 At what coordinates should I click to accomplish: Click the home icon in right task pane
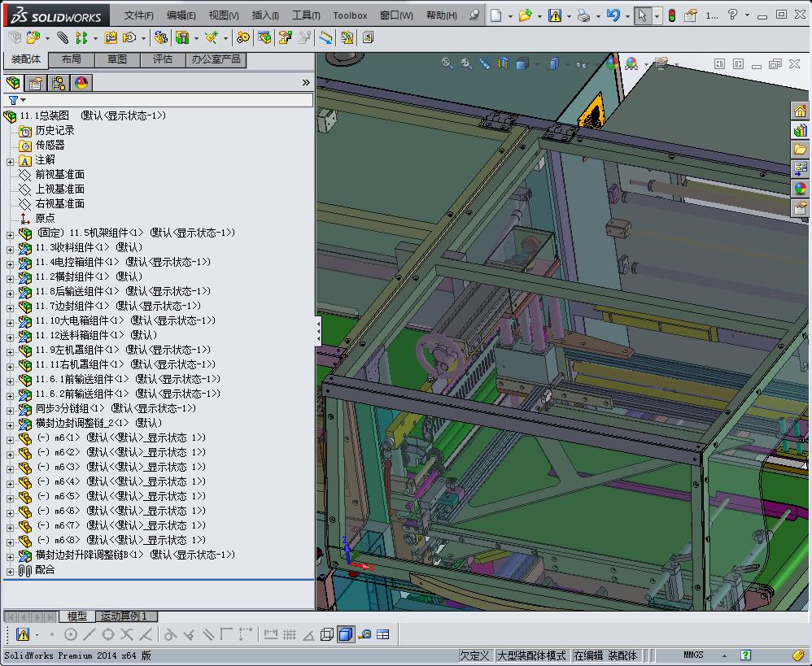pos(801,111)
